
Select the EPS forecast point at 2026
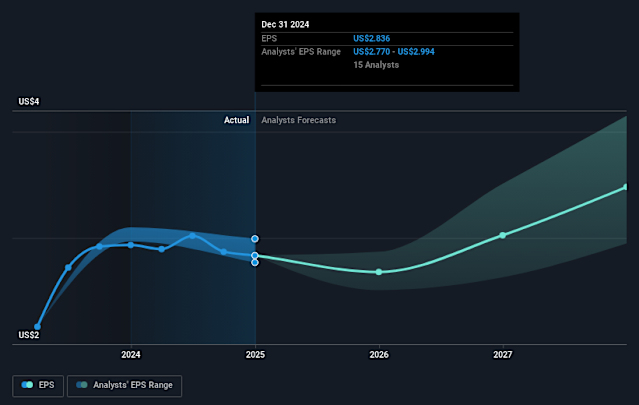pos(379,272)
